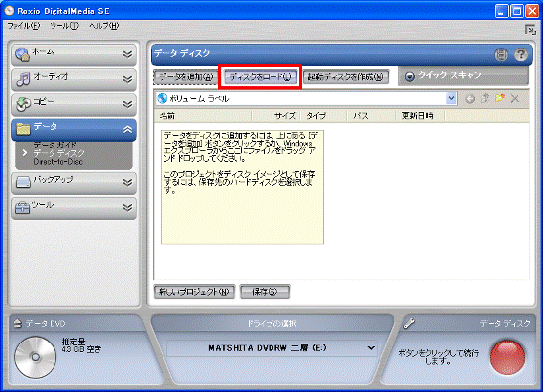Screen dimensions: 543x392
Task: Click the volume label disc icon
Action: (162, 99)
